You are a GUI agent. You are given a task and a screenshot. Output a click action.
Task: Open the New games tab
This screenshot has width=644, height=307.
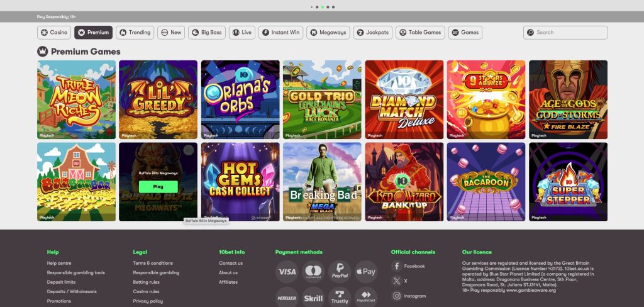(171, 33)
